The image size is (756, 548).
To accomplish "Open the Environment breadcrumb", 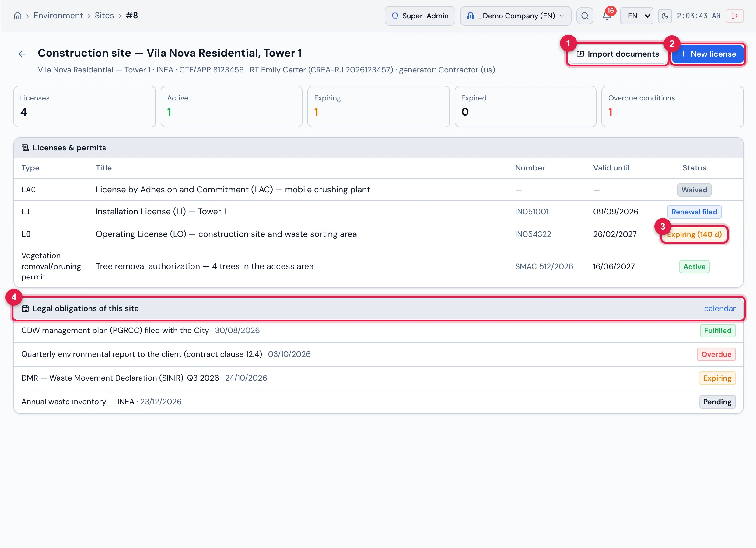I will [58, 16].
